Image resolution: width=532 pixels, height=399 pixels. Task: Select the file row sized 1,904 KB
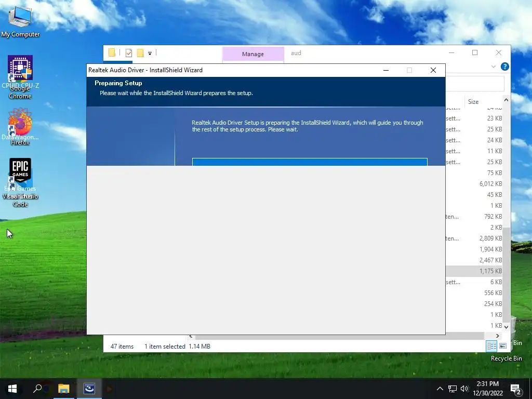pyautogui.click(x=474, y=249)
